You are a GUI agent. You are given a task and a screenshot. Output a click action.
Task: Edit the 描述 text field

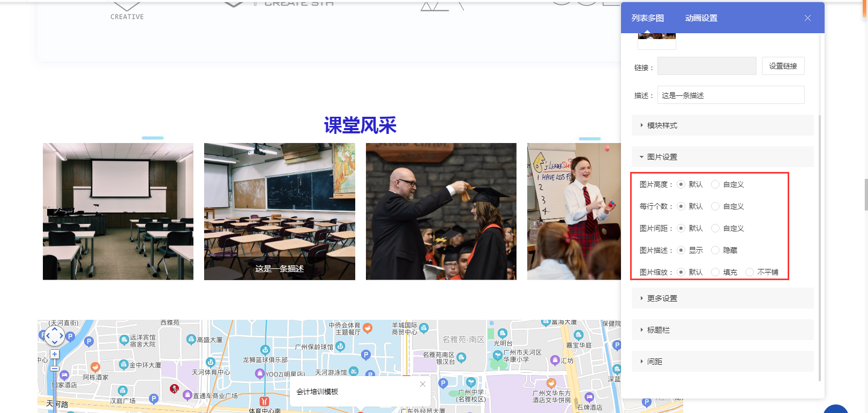tap(731, 95)
